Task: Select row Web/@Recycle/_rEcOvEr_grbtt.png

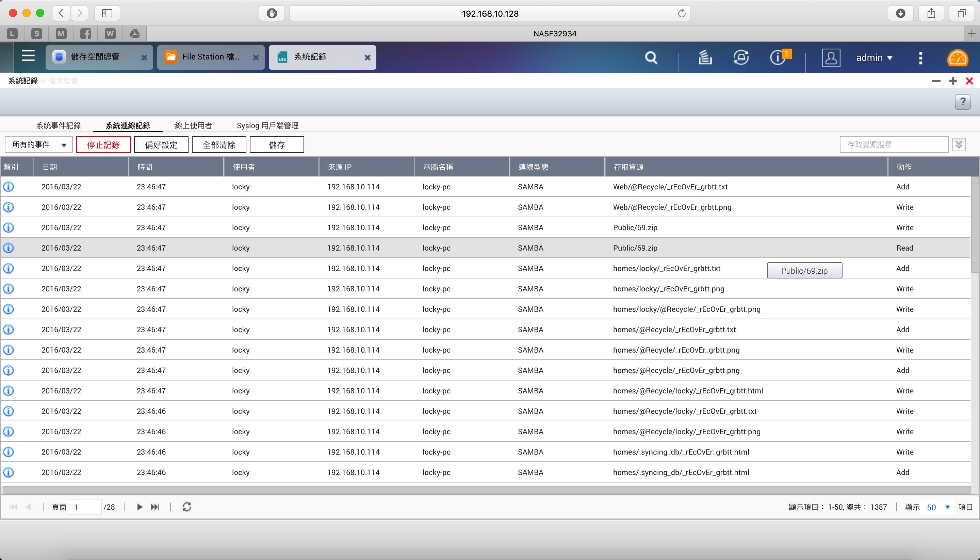Action: click(x=485, y=207)
